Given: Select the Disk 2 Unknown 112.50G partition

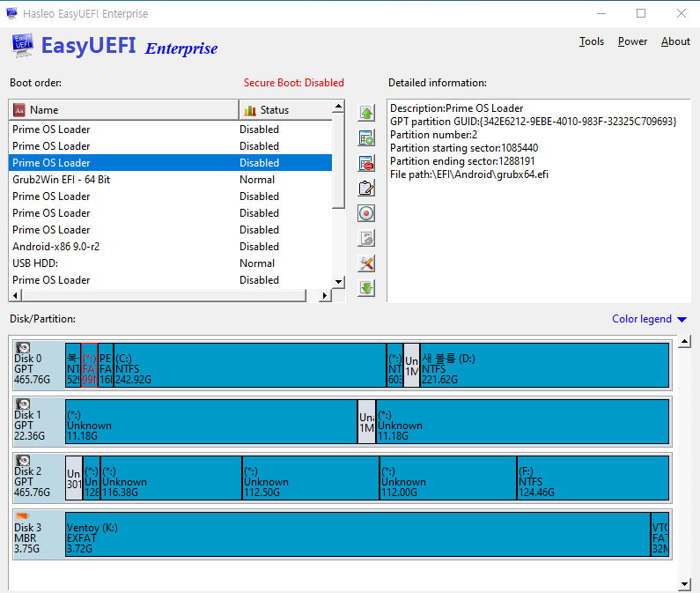Looking at the screenshot, I should (x=311, y=478).
